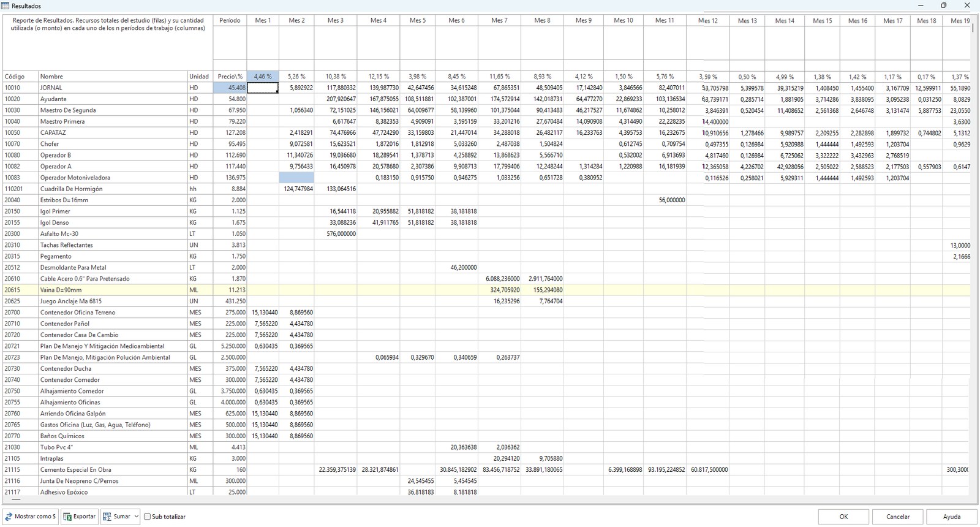Click the Resultados window icon
Image resolution: width=980 pixels, height=527 pixels.
click(6, 6)
